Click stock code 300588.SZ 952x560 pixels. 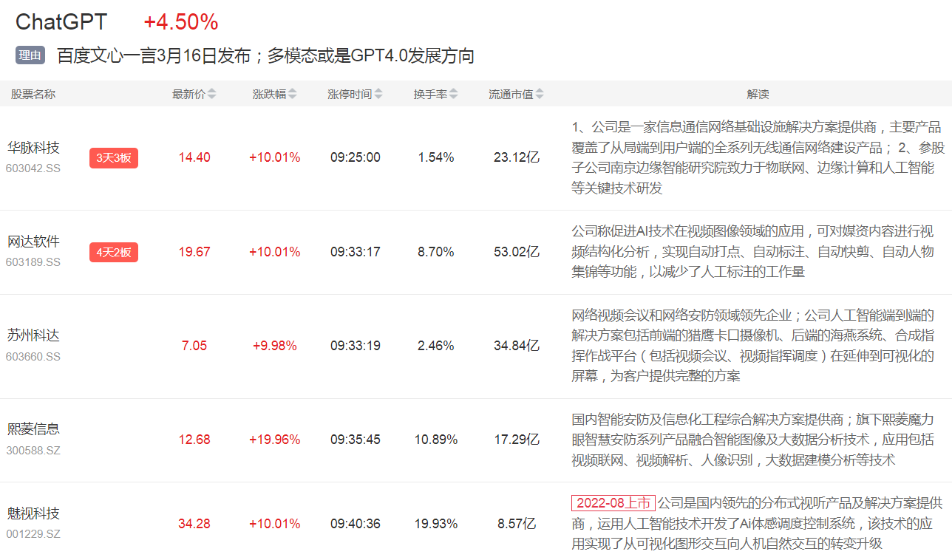coord(33,450)
